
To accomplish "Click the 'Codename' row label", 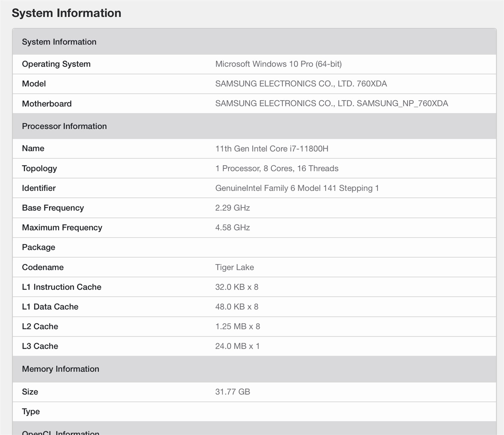I will [43, 267].
